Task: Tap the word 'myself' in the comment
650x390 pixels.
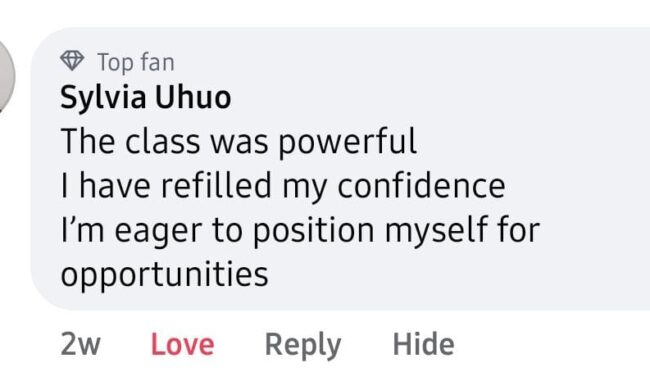Action: click(x=437, y=231)
